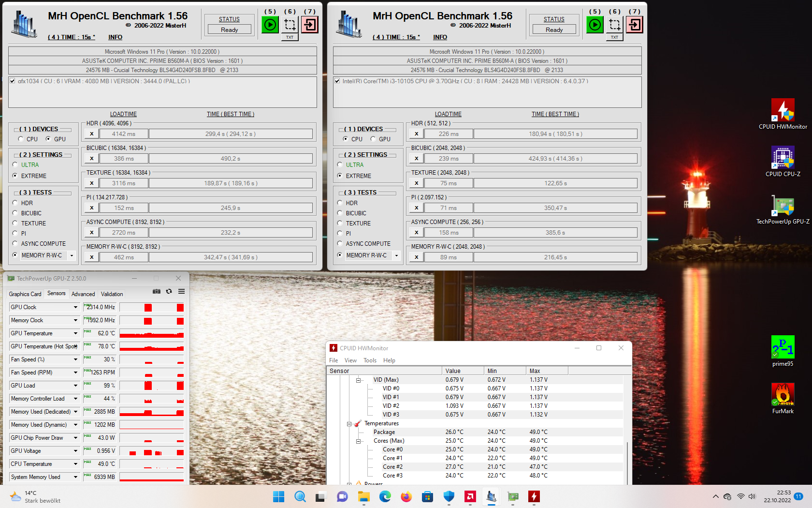This screenshot has height=508, width=812.
Task: Open HWMonitor Help menu
Action: tap(389, 360)
